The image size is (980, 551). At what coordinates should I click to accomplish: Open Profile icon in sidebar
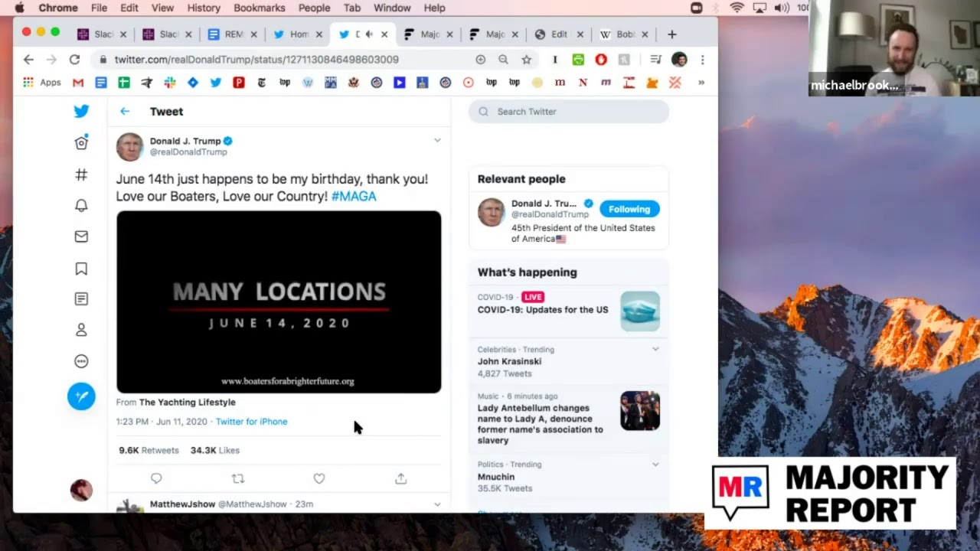pyautogui.click(x=81, y=330)
